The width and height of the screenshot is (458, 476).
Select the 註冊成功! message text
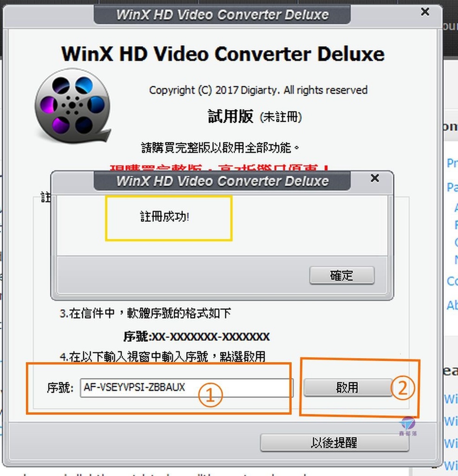(x=165, y=217)
